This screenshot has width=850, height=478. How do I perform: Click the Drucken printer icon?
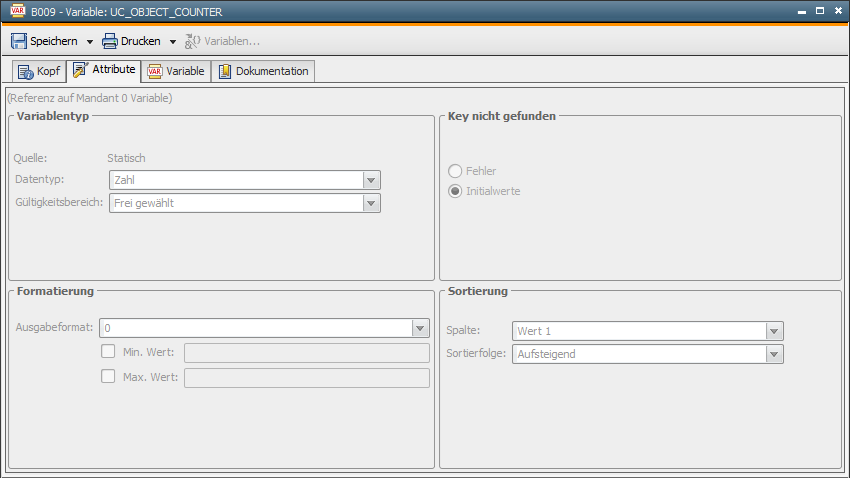[x=110, y=41]
